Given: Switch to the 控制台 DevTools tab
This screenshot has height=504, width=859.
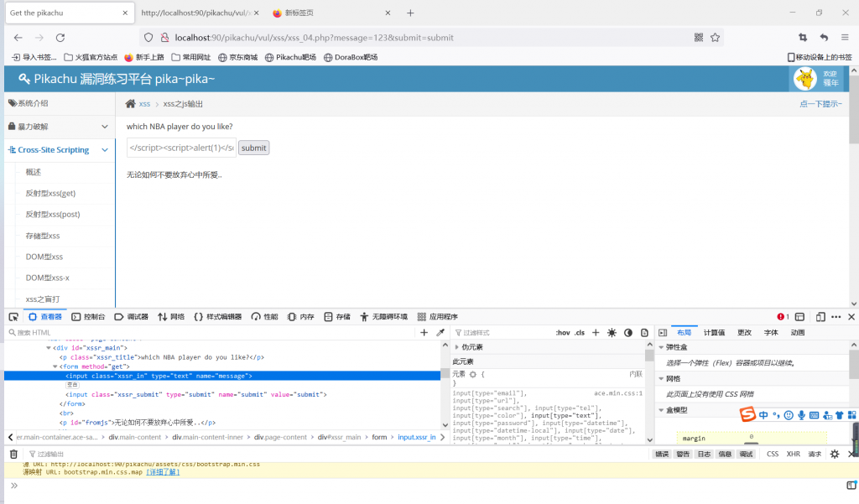Looking at the screenshot, I should click(88, 317).
